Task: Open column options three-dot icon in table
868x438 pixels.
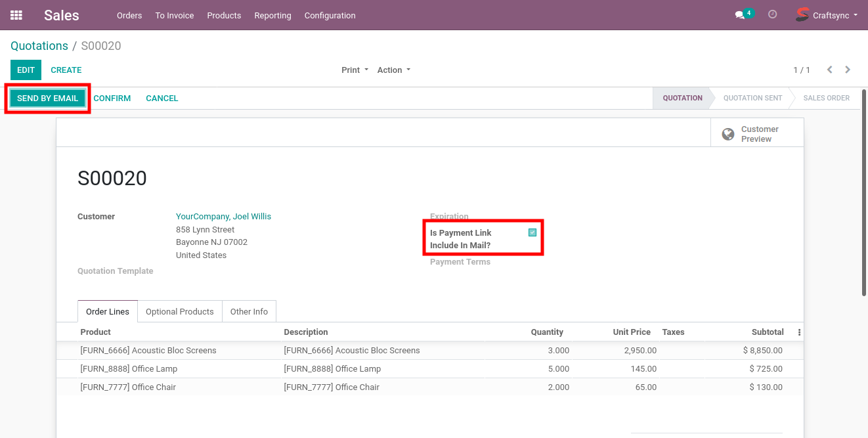Action: coord(799,332)
